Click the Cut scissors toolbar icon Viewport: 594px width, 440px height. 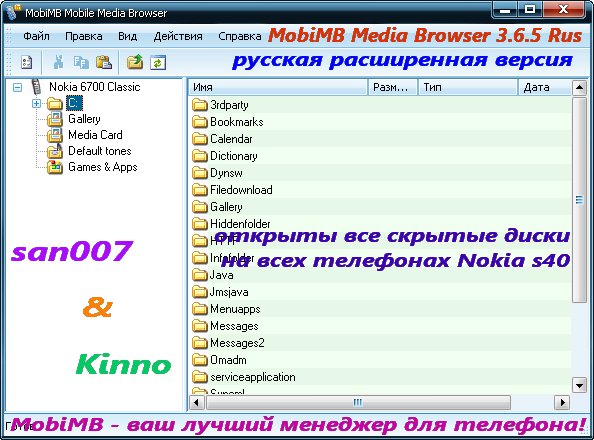(58, 62)
